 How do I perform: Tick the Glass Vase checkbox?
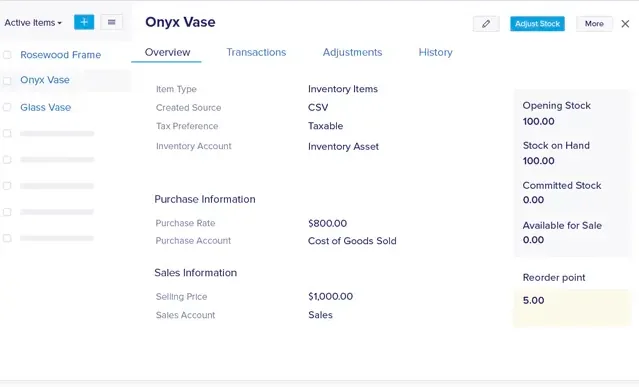tap(7, 107)
